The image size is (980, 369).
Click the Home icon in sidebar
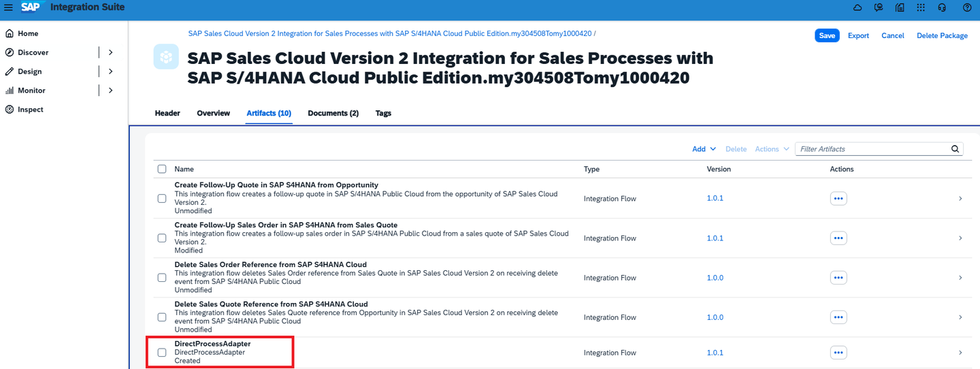point(10,33)
